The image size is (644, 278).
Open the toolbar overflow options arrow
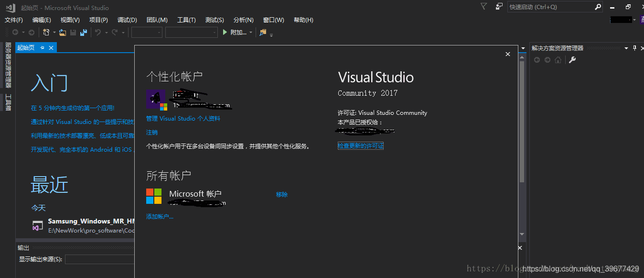point(271,34)
